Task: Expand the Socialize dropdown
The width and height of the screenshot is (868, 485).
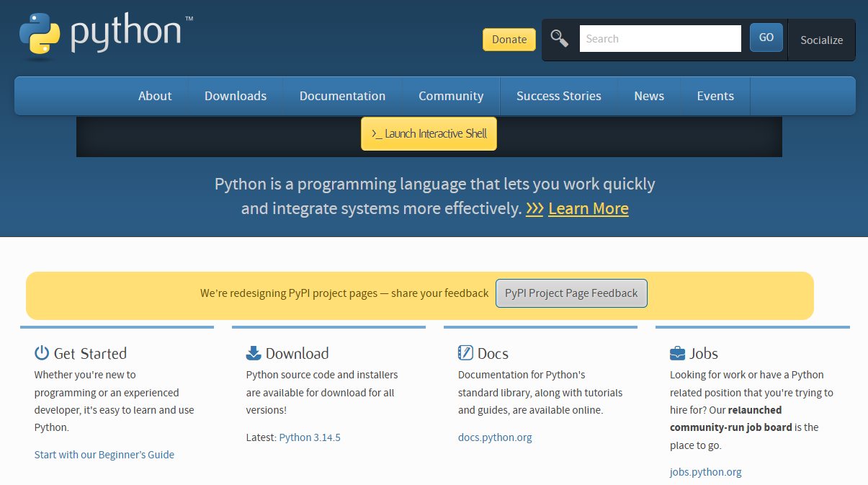Action: coord(822,40)
